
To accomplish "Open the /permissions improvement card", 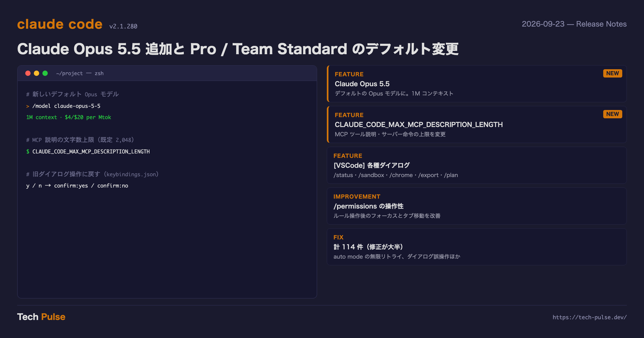I will pyautogui.click(x=477, y=206).
